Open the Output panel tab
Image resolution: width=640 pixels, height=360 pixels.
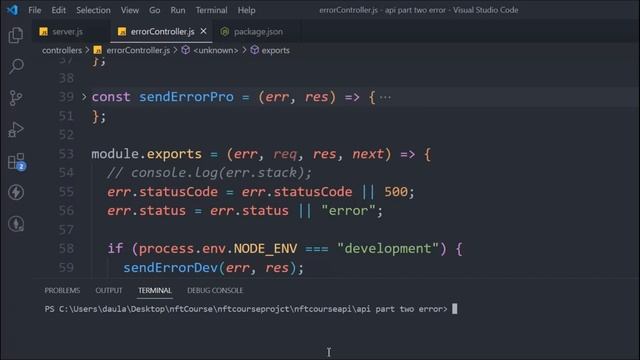point(109,290)
